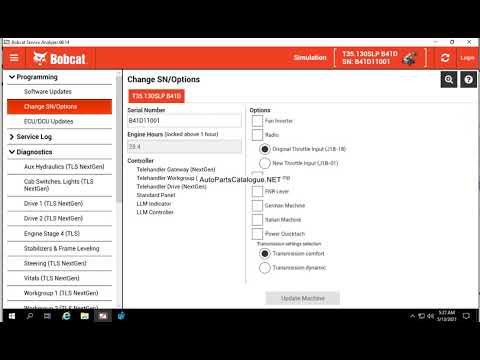Image resolution: width=480 pixels, height=360 pixels.
Task: Open Engine Stage 4 (TLS) diagnostics
Action: point(59,234)
